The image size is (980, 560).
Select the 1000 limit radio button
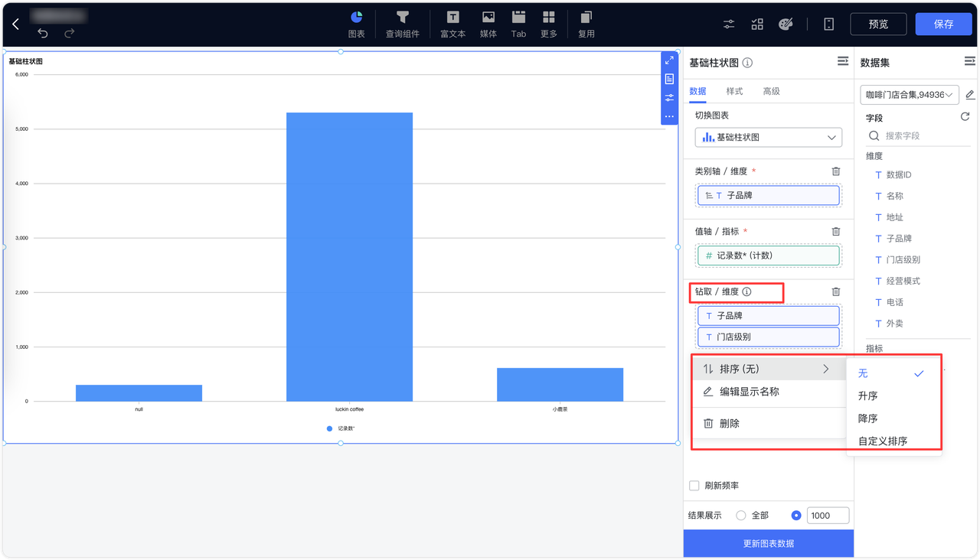tap(796, 516)
